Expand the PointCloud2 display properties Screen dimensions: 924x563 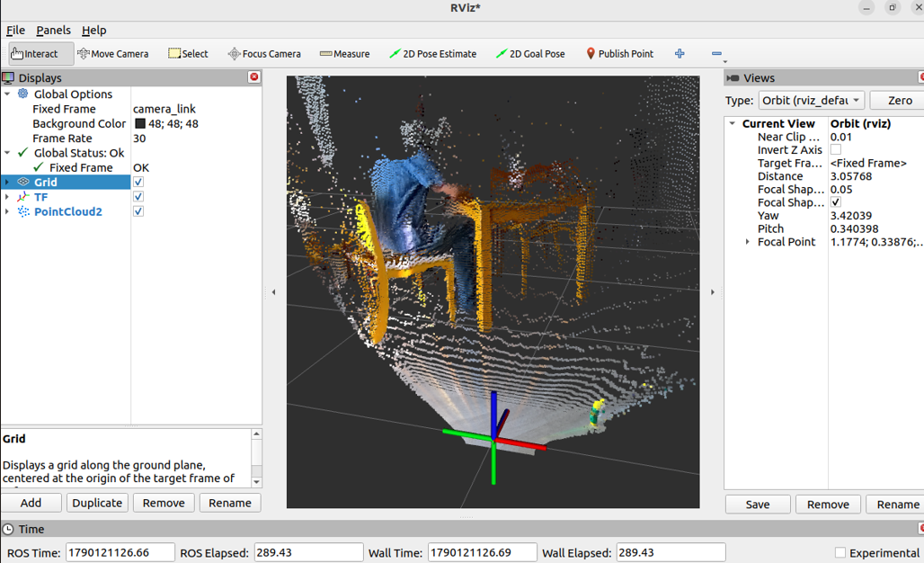click(x=7, y=211)
